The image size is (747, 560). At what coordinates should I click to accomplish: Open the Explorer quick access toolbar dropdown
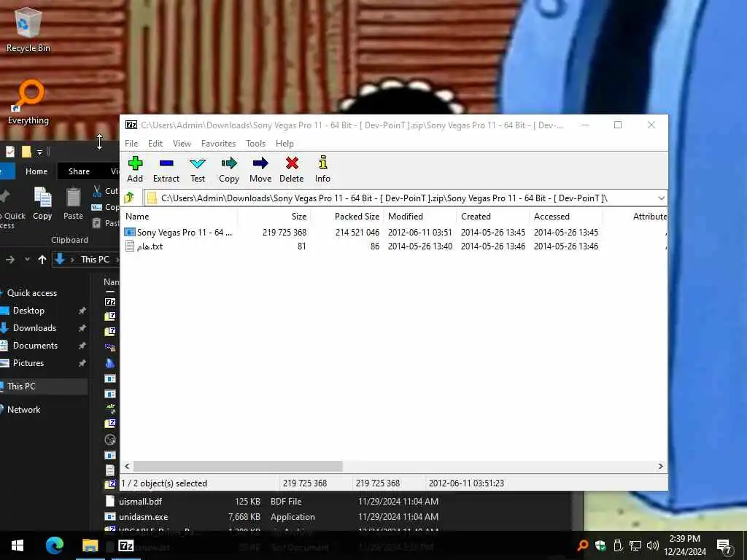(40, 152)
